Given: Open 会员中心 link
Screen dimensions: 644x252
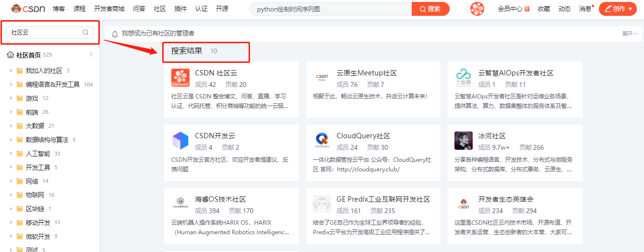Looking at the screenshot, I should [510, 9].
